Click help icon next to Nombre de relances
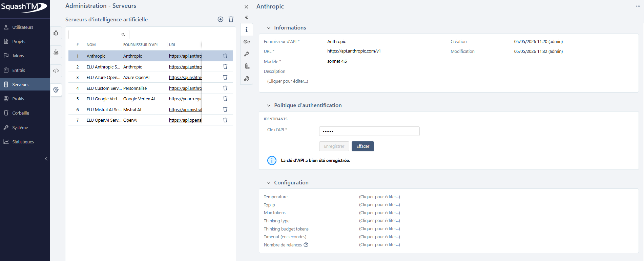The height and width of the screenshot is (261, 644). click(306, 245)
